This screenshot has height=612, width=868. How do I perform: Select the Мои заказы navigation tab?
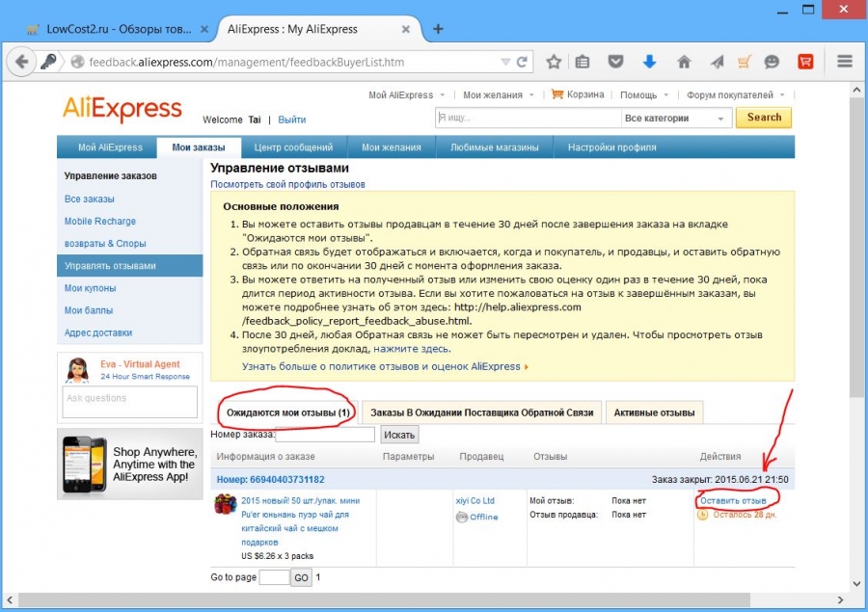(199, 147)
